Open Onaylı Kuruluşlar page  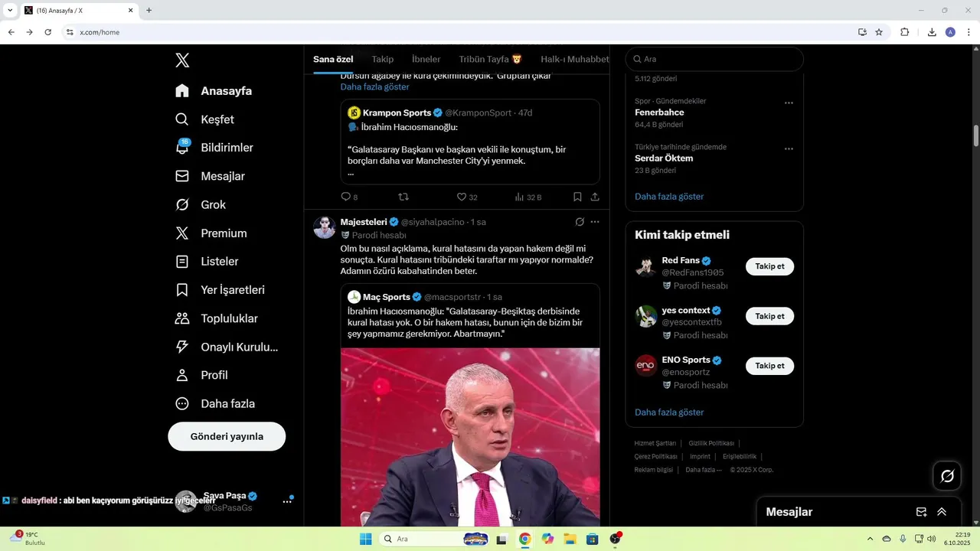tap(227, 347)
